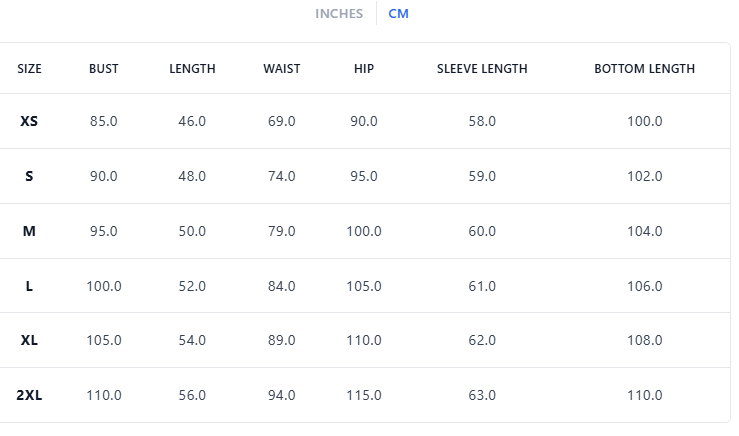The height and width of the screenshot is (436, 739).
Task: Click the XS bust value 85.0
Action: pos(104,121)
